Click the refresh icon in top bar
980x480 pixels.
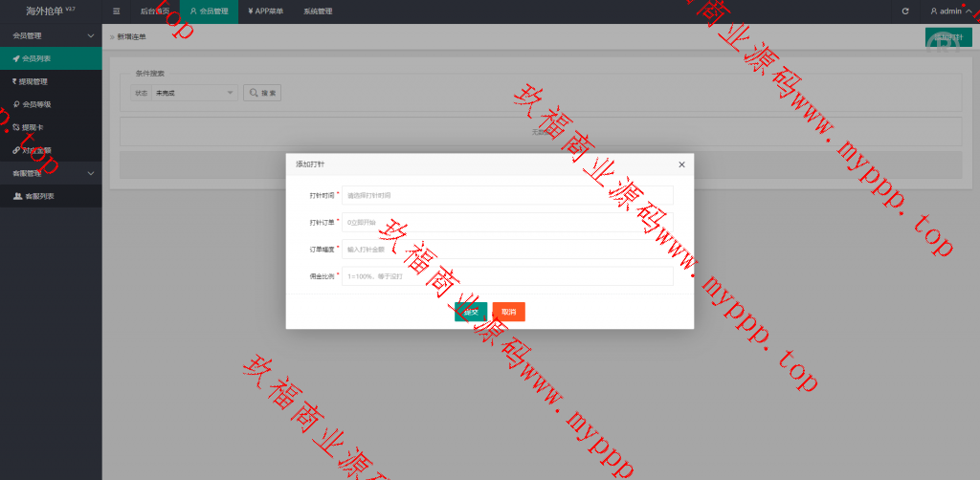904,11
